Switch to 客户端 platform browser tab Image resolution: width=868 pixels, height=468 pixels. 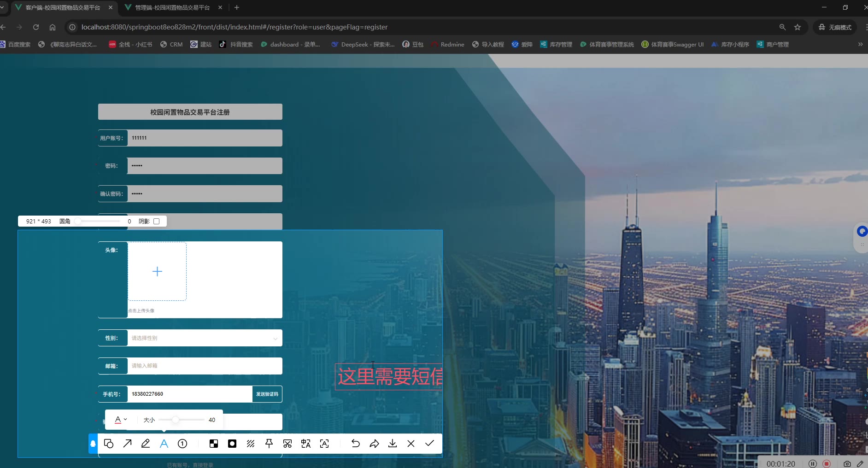63,8
